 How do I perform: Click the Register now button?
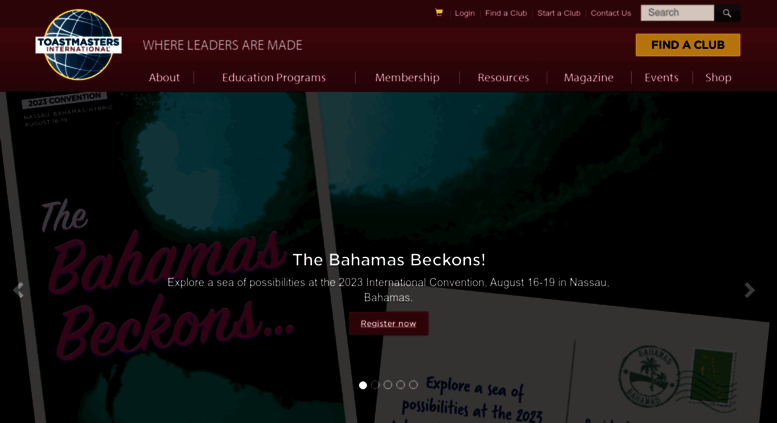[x=388, y=323]
